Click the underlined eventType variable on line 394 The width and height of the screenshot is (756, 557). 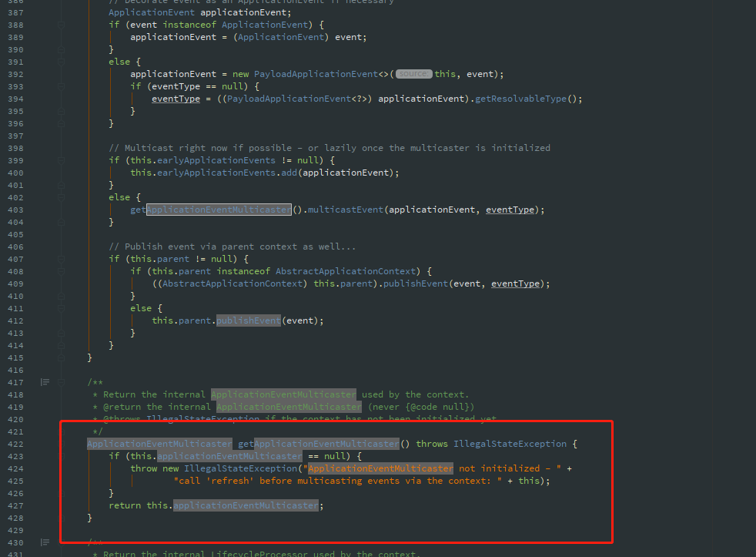176,99
